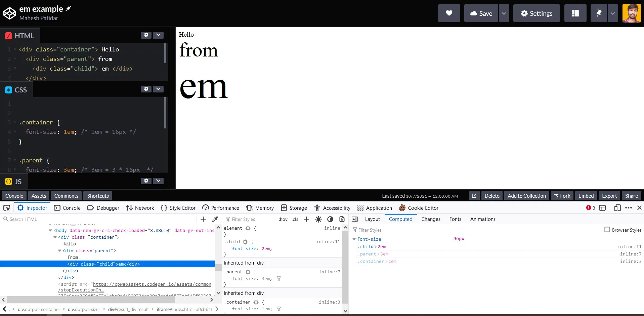
Task: Open the Save dropdown arrow
Action: coord(504,13)
